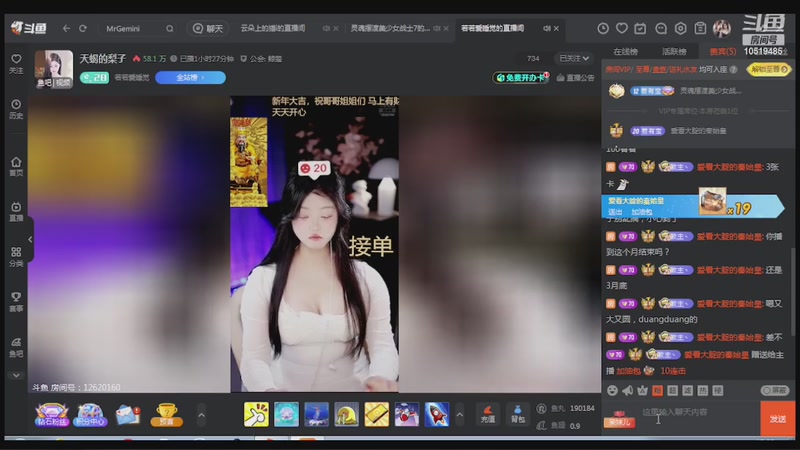The width and height of the screenshot is (800, 450).
Task: Mute the 灵魂摆渡美少女战士 tab
Action: coord(437,29)
